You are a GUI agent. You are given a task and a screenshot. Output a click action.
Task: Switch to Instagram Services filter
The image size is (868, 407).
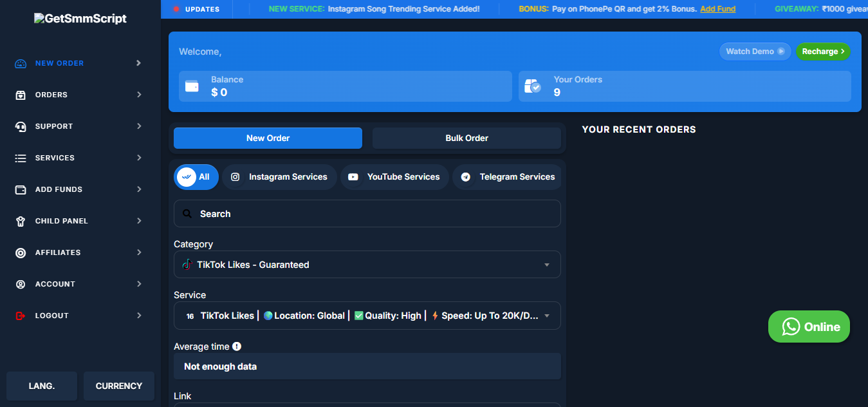pyautogui.click(x=279, y=176)
